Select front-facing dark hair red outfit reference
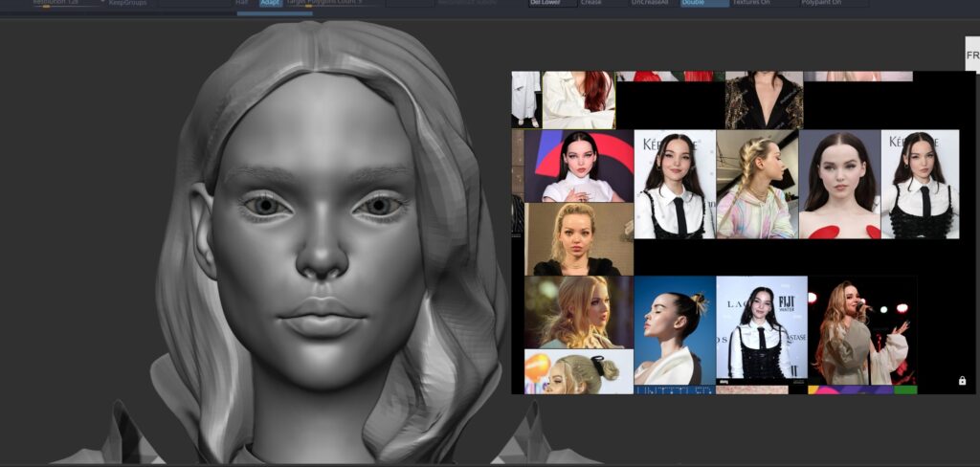 [x=839, y=185]
